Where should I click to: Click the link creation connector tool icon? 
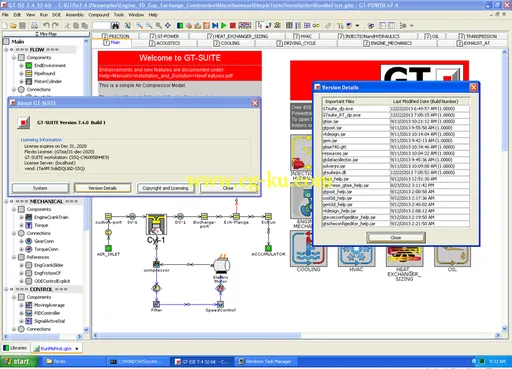click(268, 25)
